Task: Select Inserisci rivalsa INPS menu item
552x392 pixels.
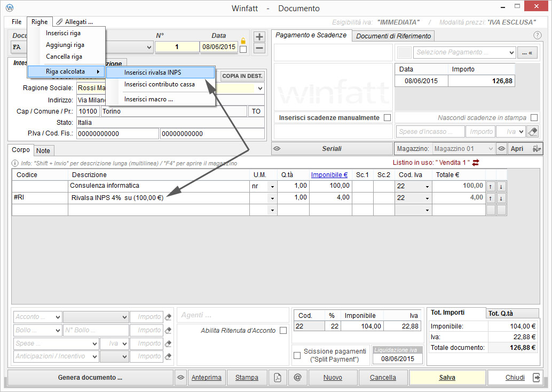Action: coord(160,73)
